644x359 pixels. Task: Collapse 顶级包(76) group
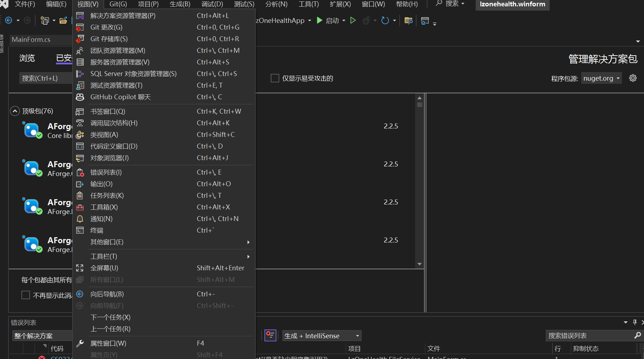point(15,111)
